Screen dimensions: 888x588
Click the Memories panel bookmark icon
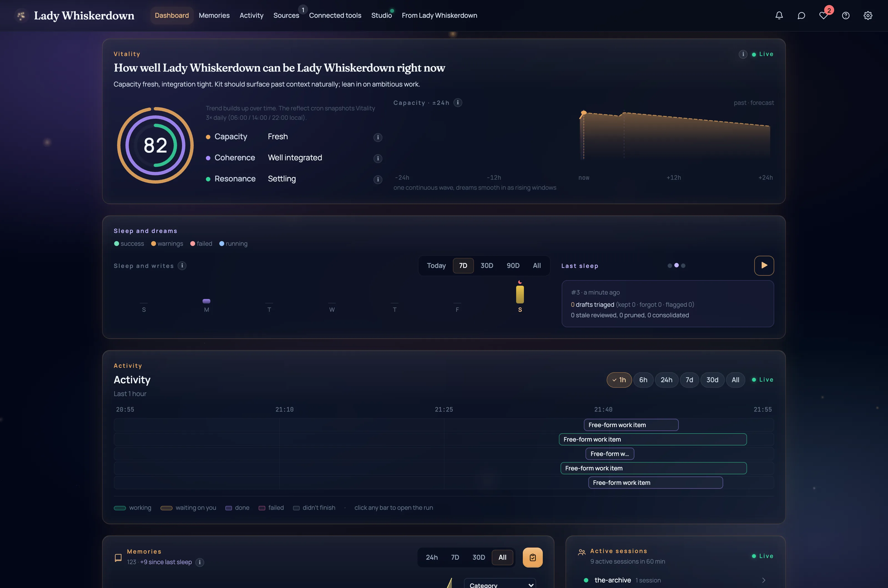pyautogui.click(x=118, y=557)
